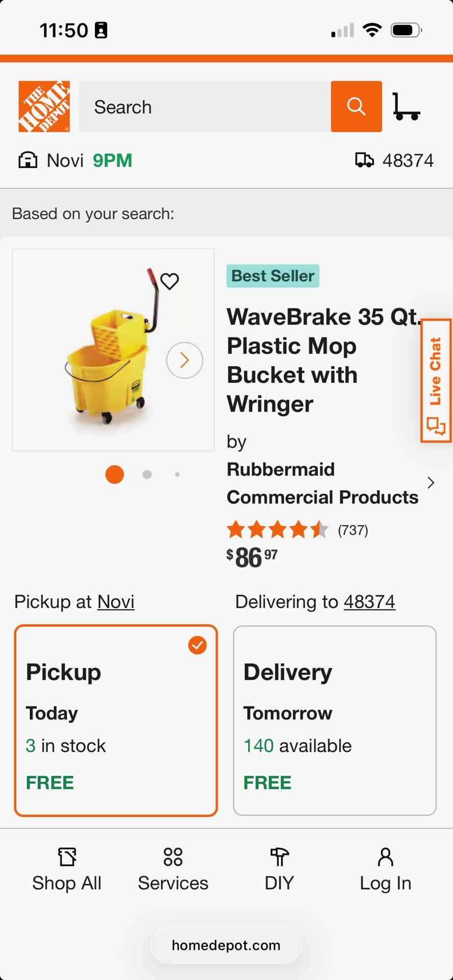Open the Log In tab
The width and height of the screenshot is (453, 980).
(385, 870)
